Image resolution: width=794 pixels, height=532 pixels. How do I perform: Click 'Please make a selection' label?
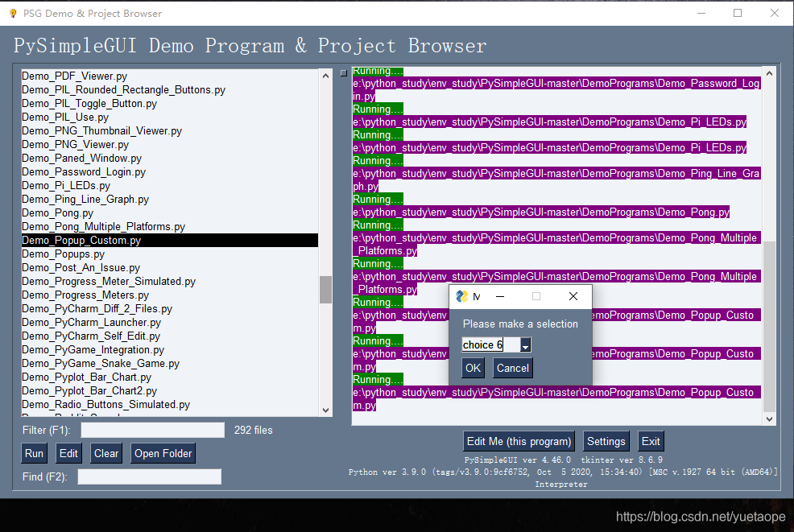tap(520, 324)
